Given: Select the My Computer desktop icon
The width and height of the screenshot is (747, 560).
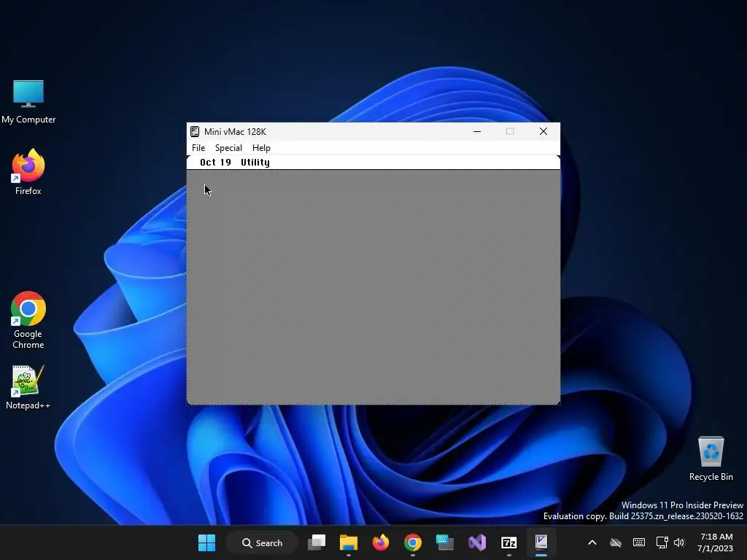Looking at the screenshot, I should (x=28, y=102).
